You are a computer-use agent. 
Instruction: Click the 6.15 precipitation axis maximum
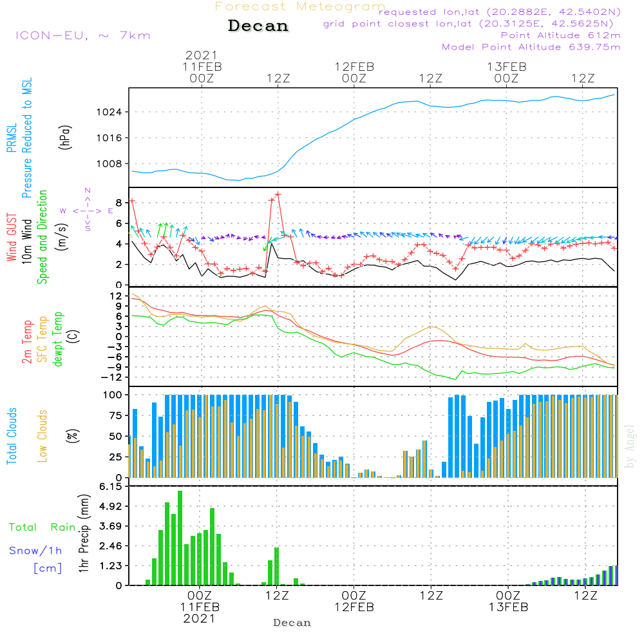(x=111, y=487)
